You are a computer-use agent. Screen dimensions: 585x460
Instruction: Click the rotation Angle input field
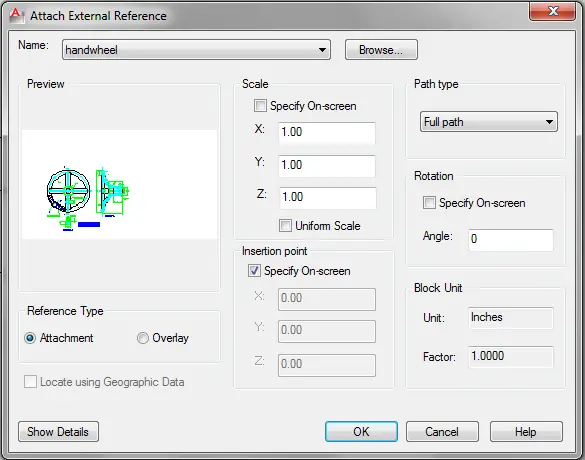click(511, 239)
